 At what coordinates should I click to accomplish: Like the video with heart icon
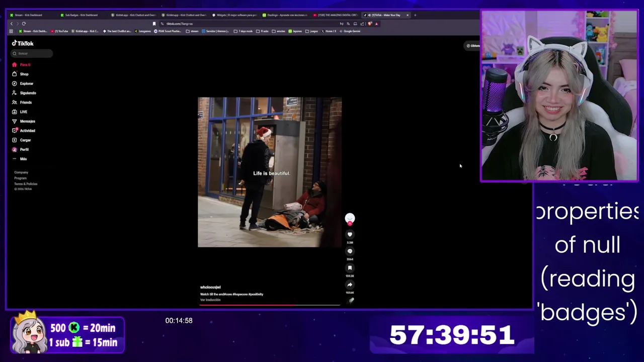click(350, 234)
